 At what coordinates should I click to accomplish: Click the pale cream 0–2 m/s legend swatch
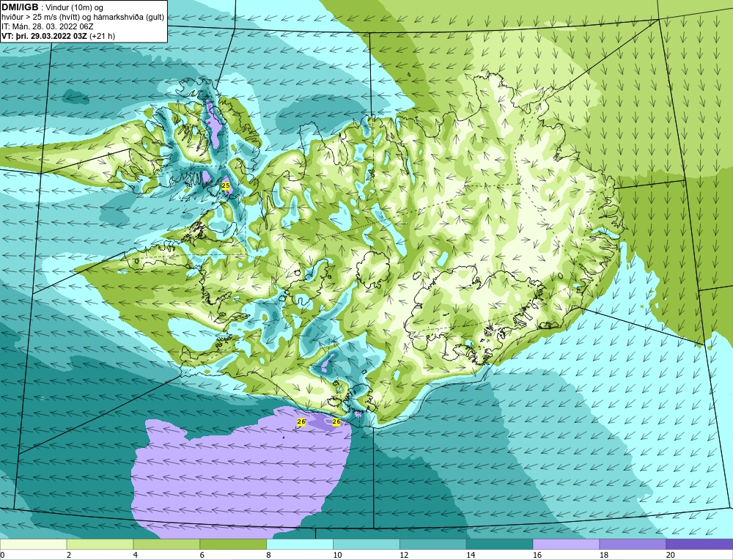[33, 544]
